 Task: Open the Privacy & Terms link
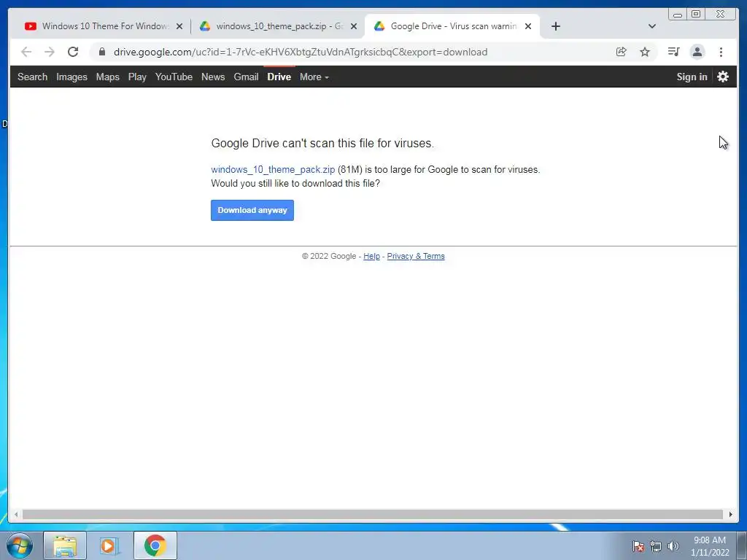[x=415, y=256]
